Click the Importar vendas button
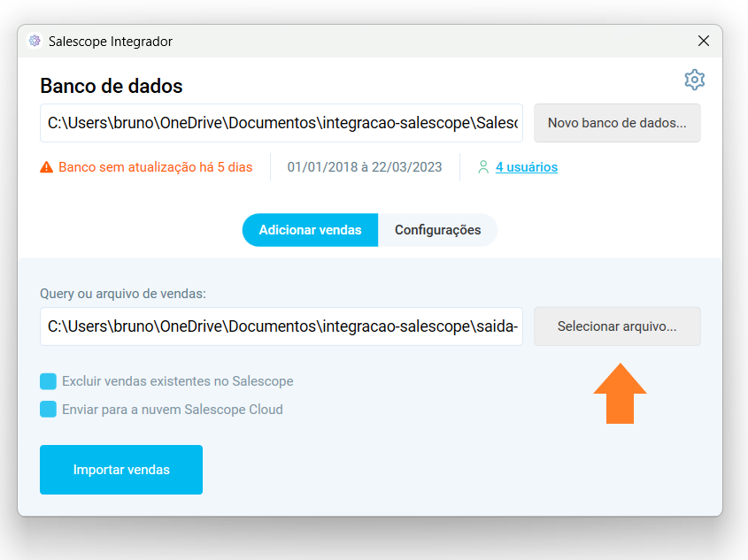Viewport: 748px width, 560px height. pos(121,470)
